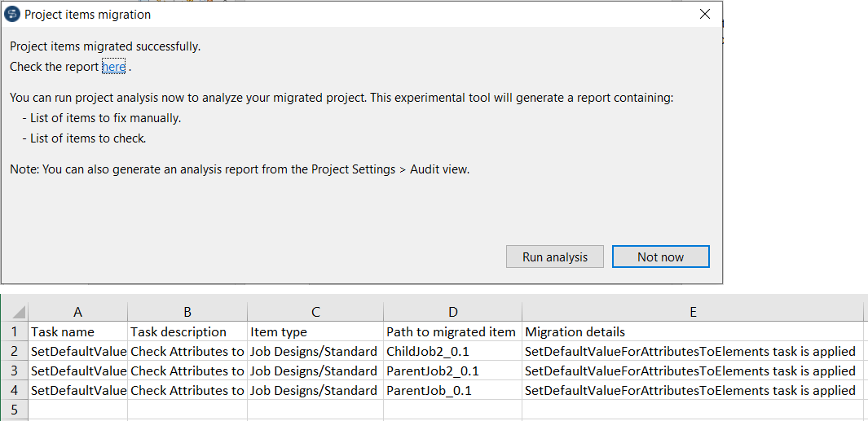Dismiss the dialog with Not now
Image resolution: width=868 pixels, height=421 pixels.
click(660, 257)
